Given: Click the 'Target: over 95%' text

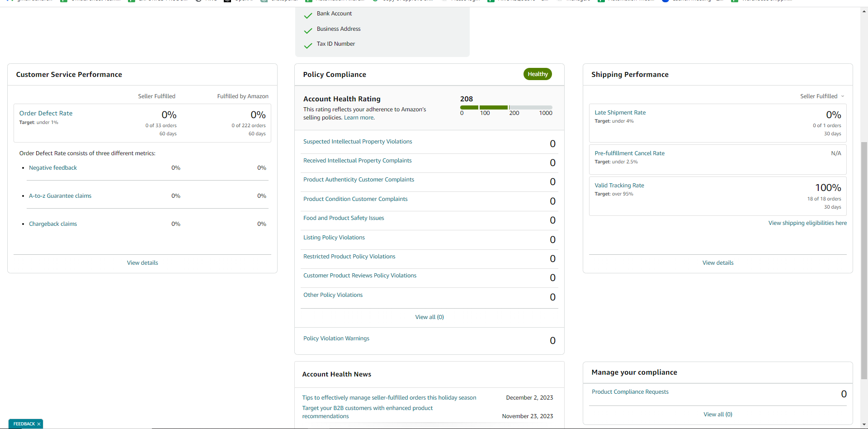Looking at the screenshot, I should [613, 194].
